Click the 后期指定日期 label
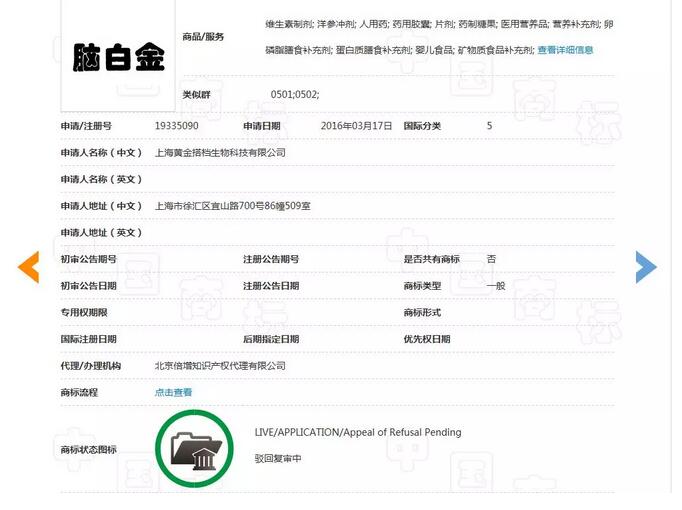The width and height of the screenshot is (682, 510). click(271, 339)
